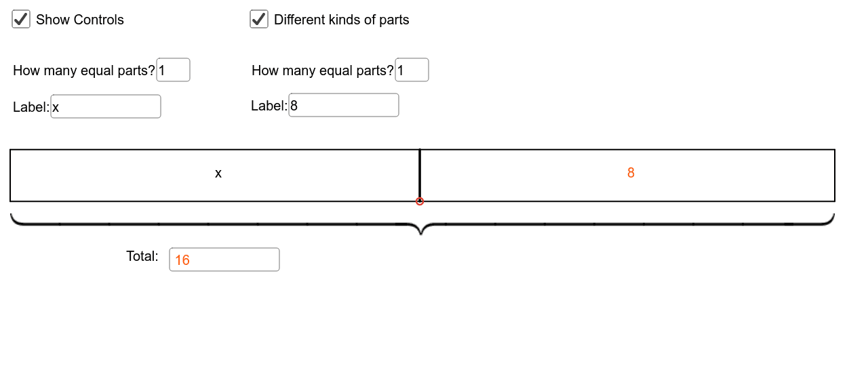The image size is (868, 374).
Task: Click the curly brace tip under the bar
Action: click(x=420, y=230)
